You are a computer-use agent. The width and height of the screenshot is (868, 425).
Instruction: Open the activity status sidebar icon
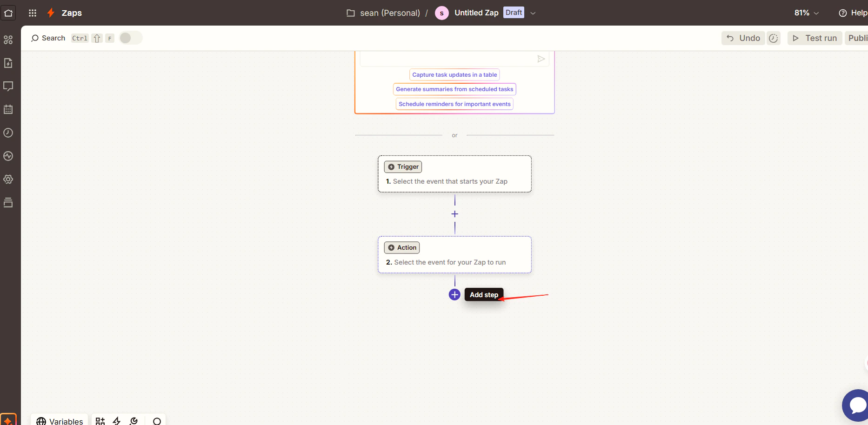point(8,156)
